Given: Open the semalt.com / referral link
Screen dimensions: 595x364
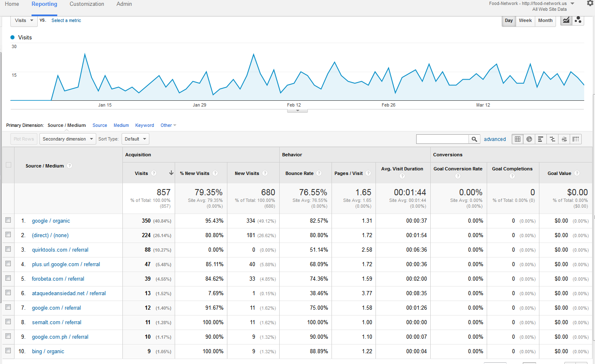Looking at the screenshot, I should [56, 323].
